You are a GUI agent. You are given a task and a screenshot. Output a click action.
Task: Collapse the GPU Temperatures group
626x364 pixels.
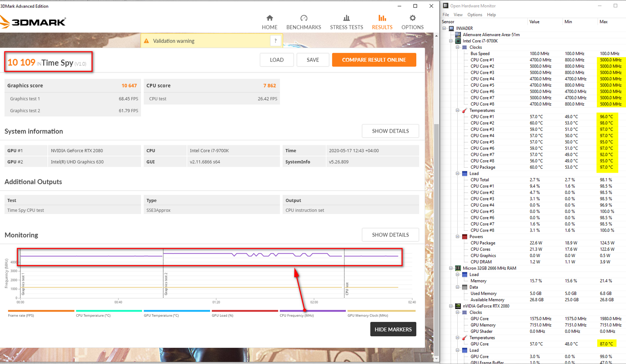(x=458, y=338)
